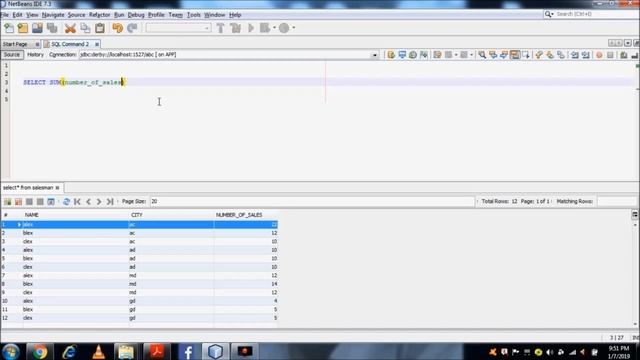Open the Connection dropdown arrow
The height and width of the screenshot is (360, 640).
pos(374,55)
